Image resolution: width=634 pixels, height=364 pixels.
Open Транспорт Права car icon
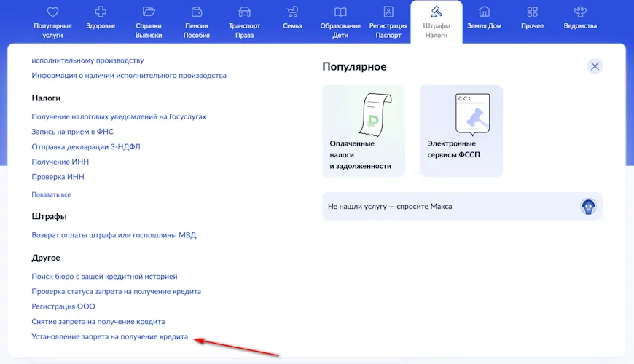[244, 12]
